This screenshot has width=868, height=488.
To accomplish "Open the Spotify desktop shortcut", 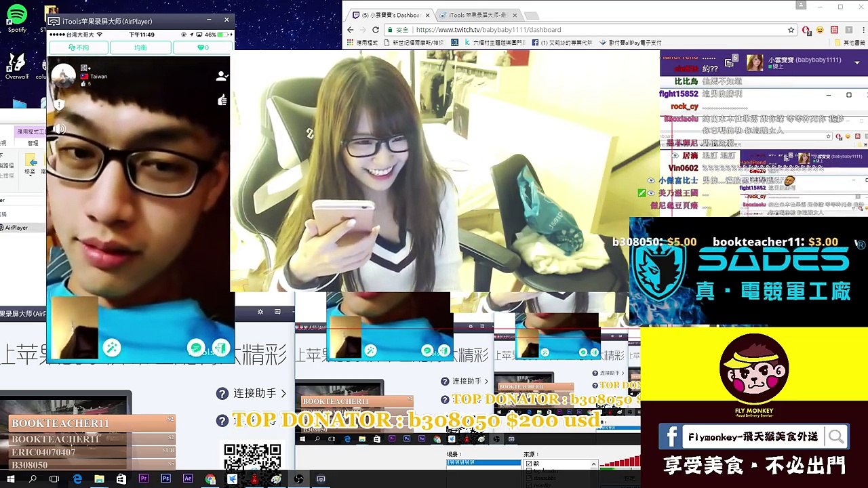I will tap(17, 18).
